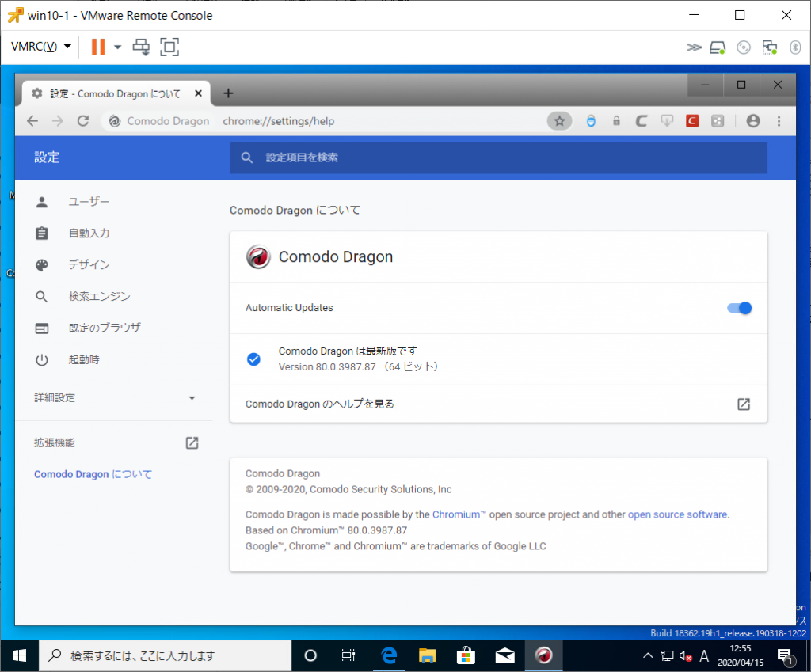
Task: Expand the 詳細設定 section
Action: coord(115,397)
